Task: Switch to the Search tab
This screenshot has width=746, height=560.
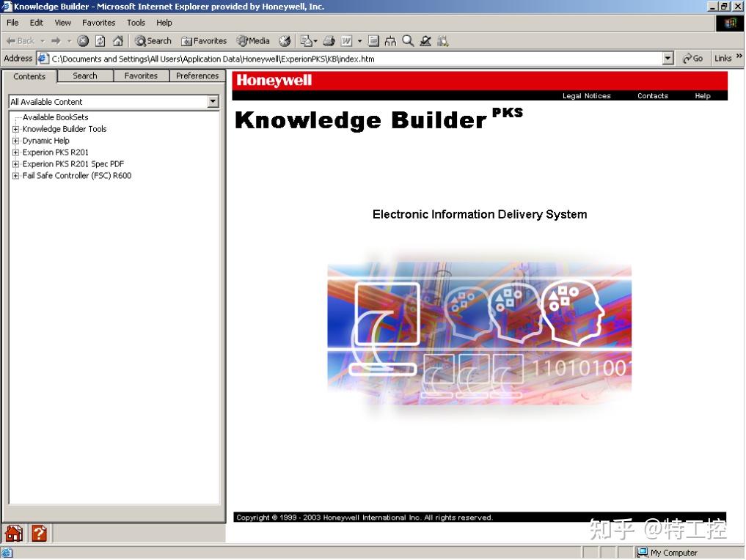Action: 85,75
